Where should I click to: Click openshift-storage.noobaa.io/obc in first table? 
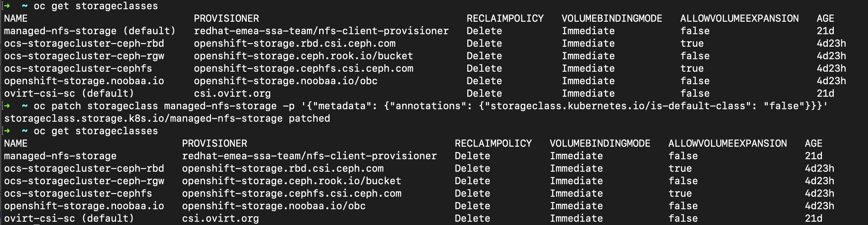coord(286,81)
